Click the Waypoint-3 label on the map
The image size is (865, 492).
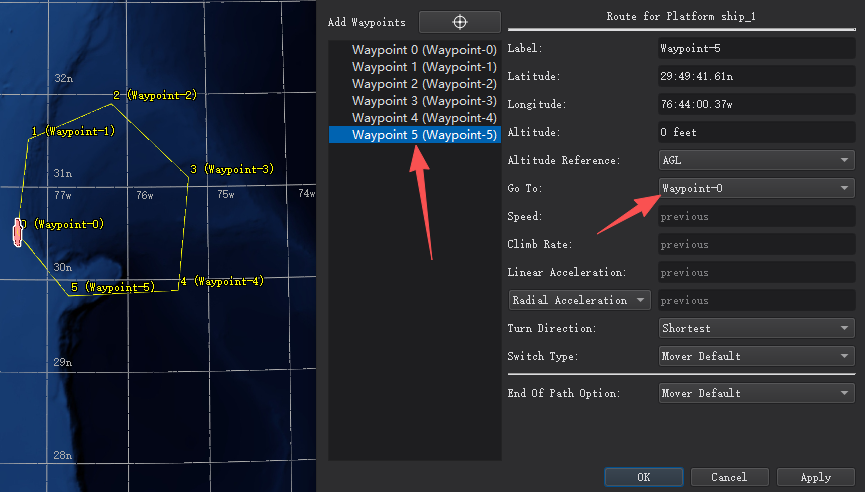[x=232, y=169]
